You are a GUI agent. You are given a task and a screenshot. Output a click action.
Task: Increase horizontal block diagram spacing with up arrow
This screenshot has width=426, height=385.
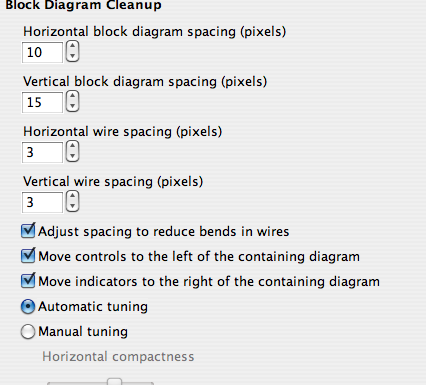point(72,46)
